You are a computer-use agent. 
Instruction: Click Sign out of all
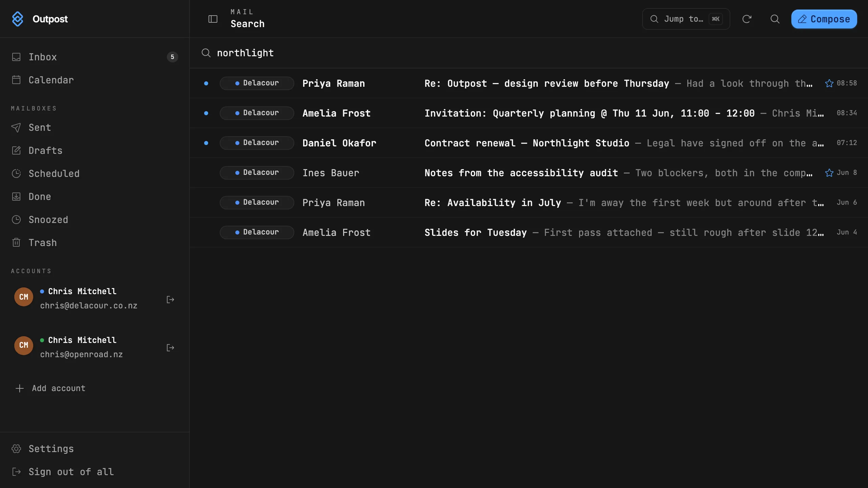pos(95,472)
